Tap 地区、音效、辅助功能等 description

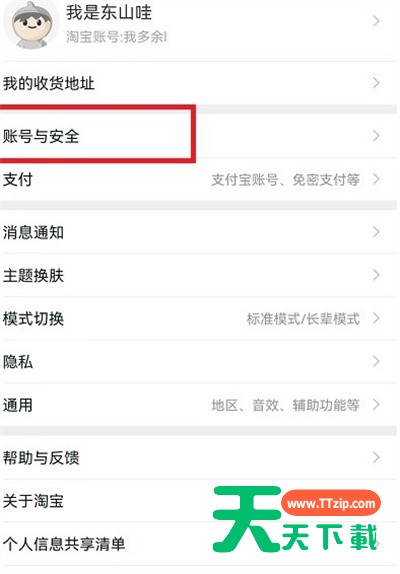coord(285,405)
